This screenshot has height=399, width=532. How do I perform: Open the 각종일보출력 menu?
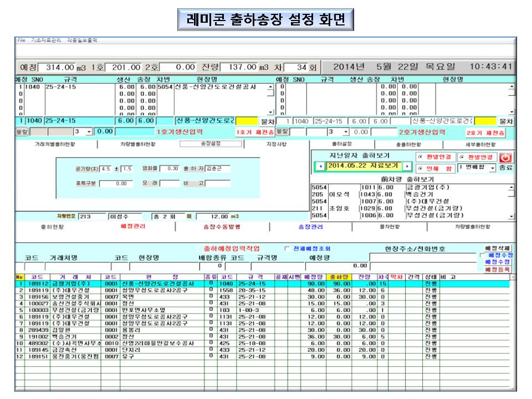tap(82, 40)
